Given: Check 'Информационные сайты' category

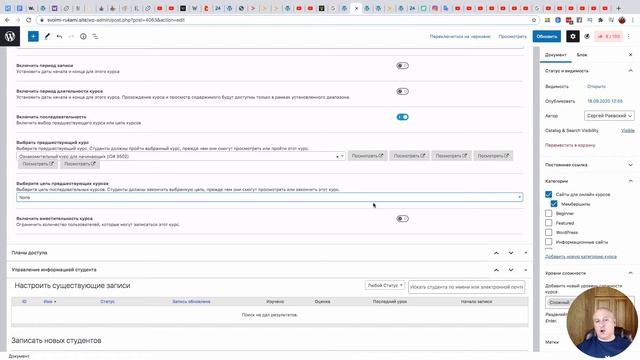Looking at the screenshot, I should tap(549, 242).
